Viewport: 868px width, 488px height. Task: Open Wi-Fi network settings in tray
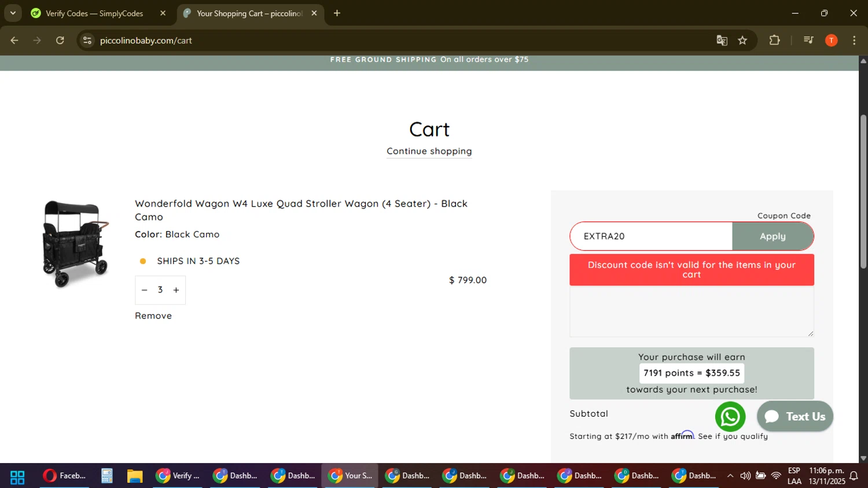(x=777, y=476)
